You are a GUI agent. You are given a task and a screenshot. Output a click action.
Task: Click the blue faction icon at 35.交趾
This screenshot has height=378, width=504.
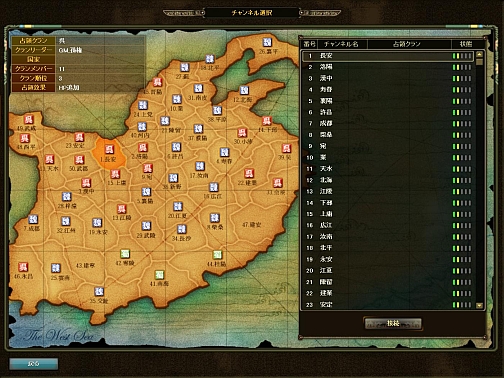tap(99, 291)
